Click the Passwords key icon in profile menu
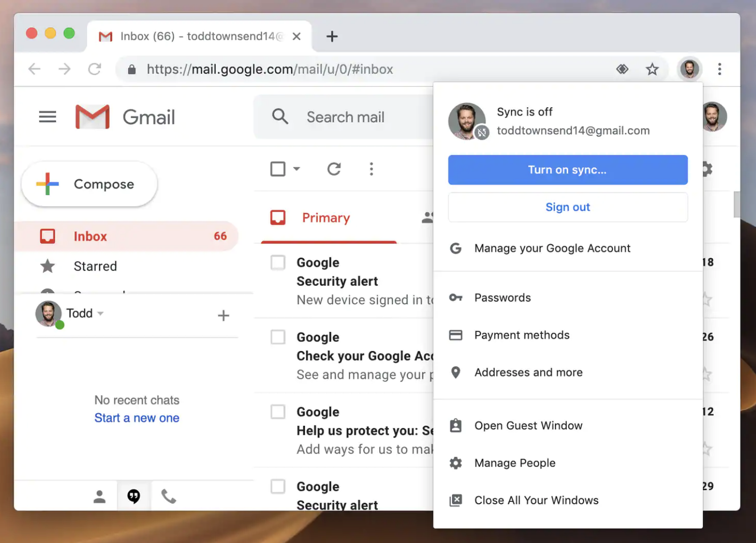This screenshot has width=756, height=543. pos(455,297)
